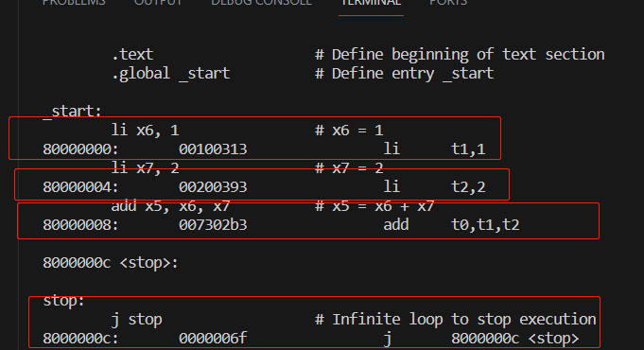This screenshot has height=350, width=644.
Task: Select the comment '# Define entry _start'
Action: (x=404, y=74)
